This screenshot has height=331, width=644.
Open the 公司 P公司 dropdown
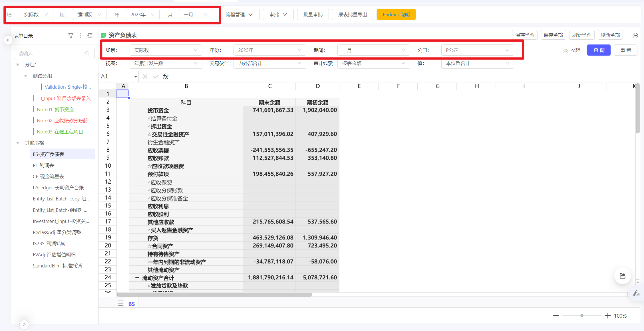click(x=477, y=50)
